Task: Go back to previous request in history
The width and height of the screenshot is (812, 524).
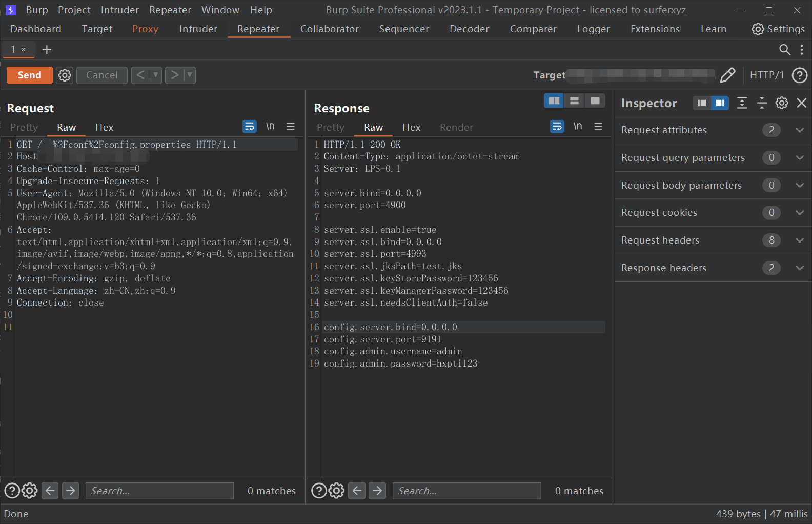Action: [x=140, y=75]
